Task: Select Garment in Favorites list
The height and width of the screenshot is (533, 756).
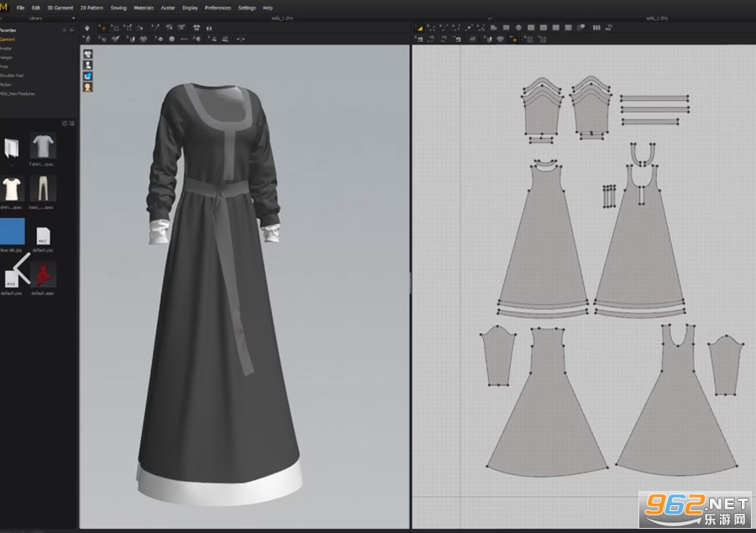Action: tap(8, 40)
